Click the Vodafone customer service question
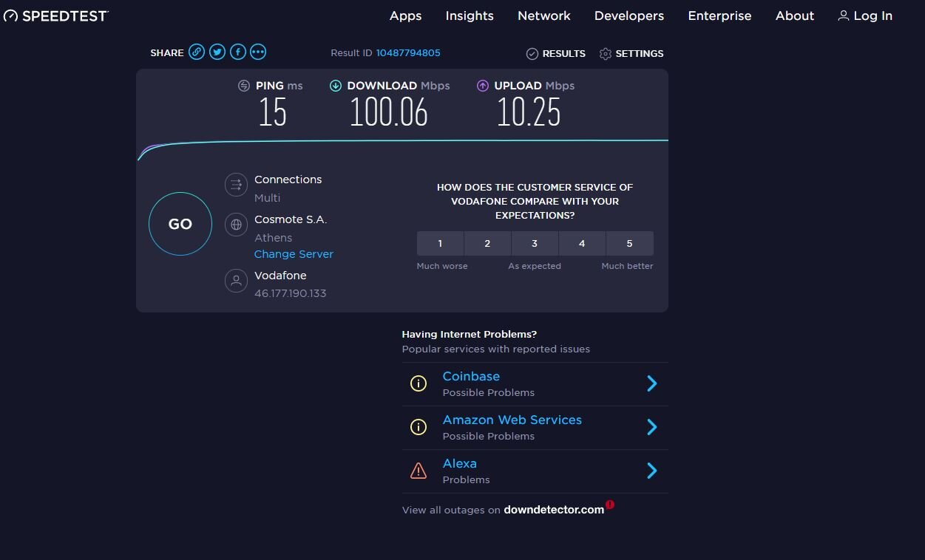Image resolution: width=925 pixels, height=560 pixels. tap(535, 202)
